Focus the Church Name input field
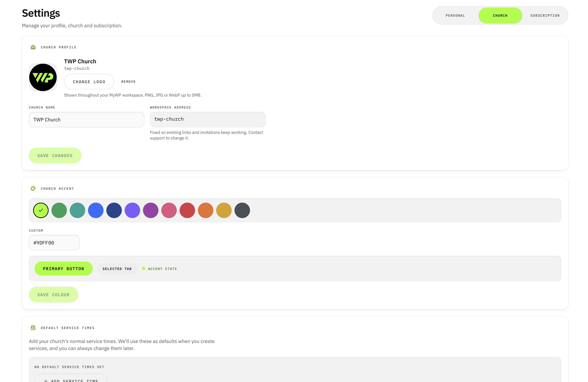The height and width of the screenshot is (382, 588). point(86,120)
